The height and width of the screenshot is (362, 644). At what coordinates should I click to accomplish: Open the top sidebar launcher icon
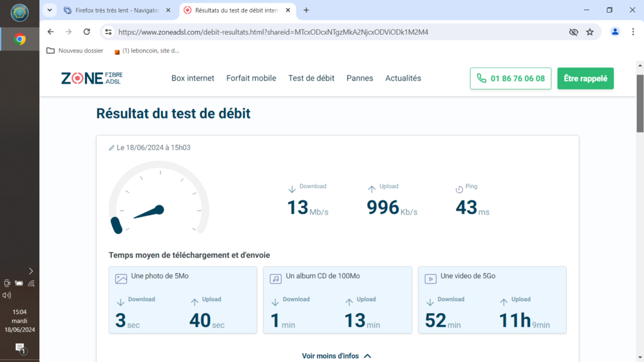click(x=19, y=13)
